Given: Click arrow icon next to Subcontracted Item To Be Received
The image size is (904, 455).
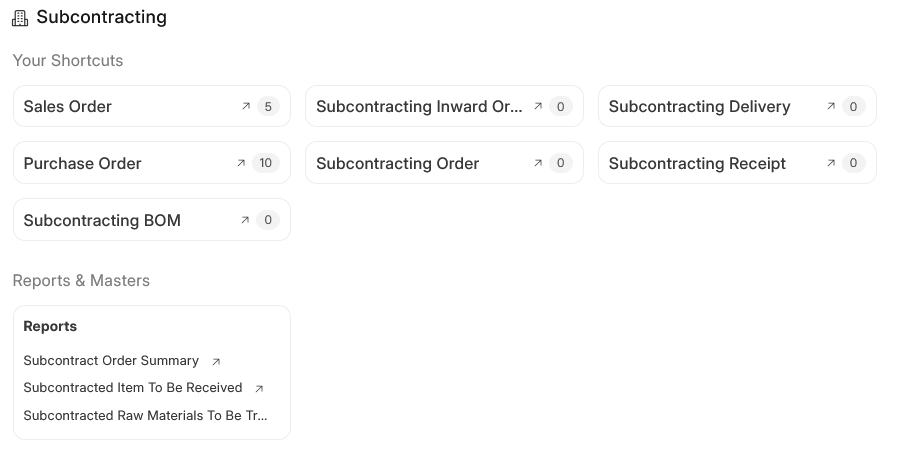Looking at the screenshot, I should pos(259,389).
